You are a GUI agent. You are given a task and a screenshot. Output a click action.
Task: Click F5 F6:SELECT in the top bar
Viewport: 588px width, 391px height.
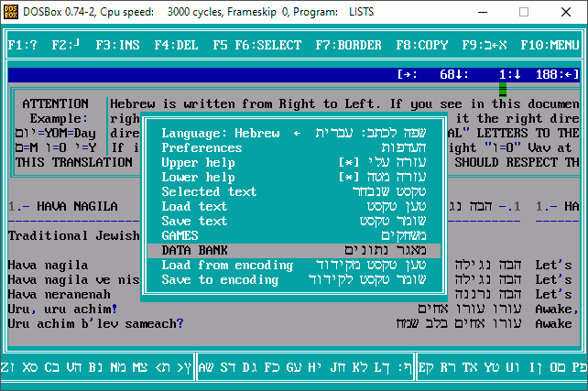[257, 46]
